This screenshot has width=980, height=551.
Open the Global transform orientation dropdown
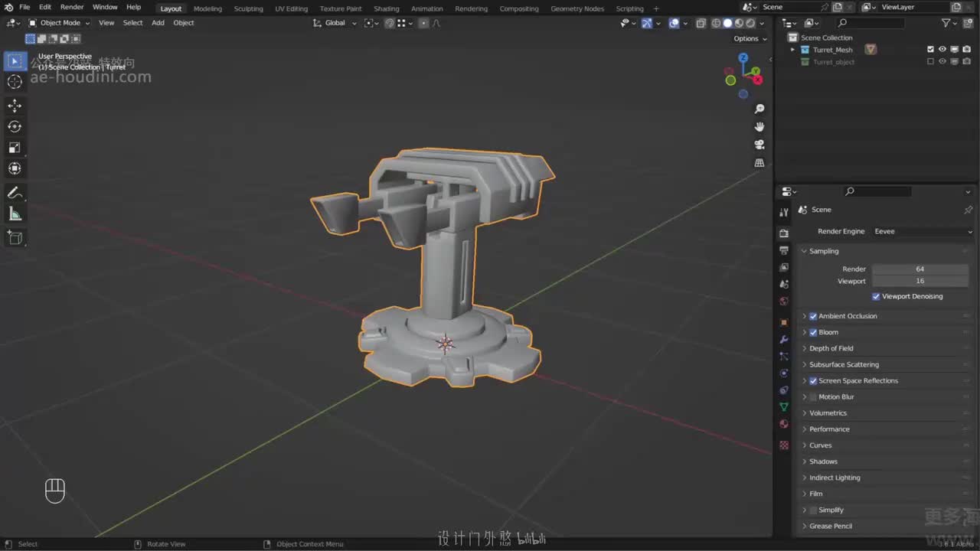pos(335,23)
